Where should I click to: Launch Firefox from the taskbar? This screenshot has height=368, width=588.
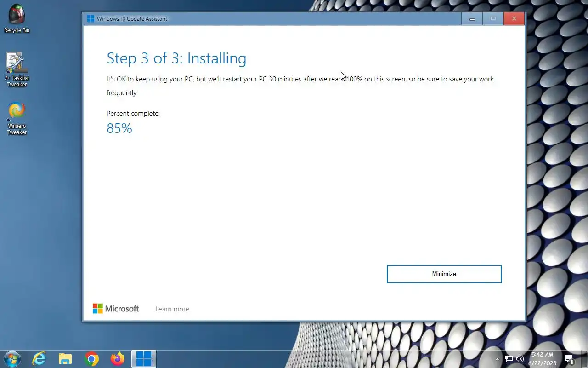coord(118,359)
